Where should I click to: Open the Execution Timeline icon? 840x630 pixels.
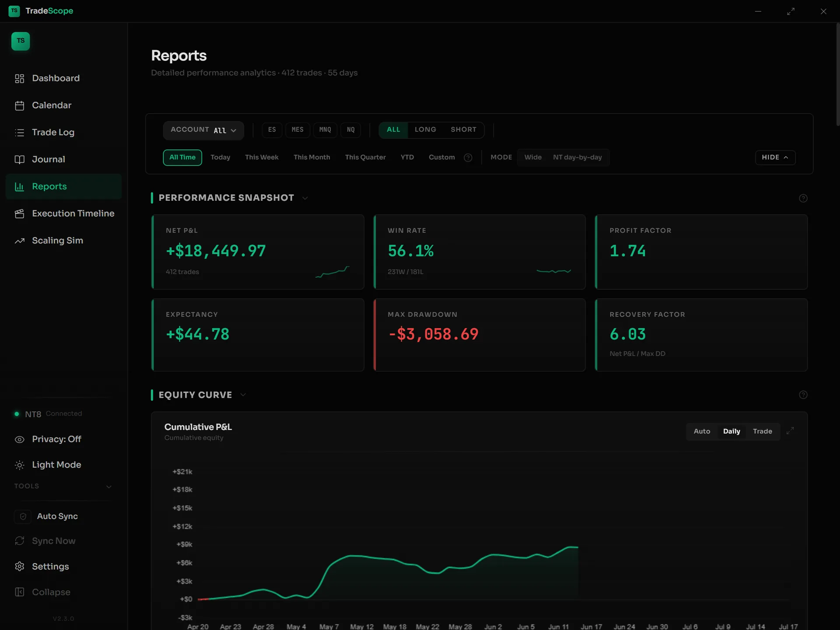coord(19,214)
